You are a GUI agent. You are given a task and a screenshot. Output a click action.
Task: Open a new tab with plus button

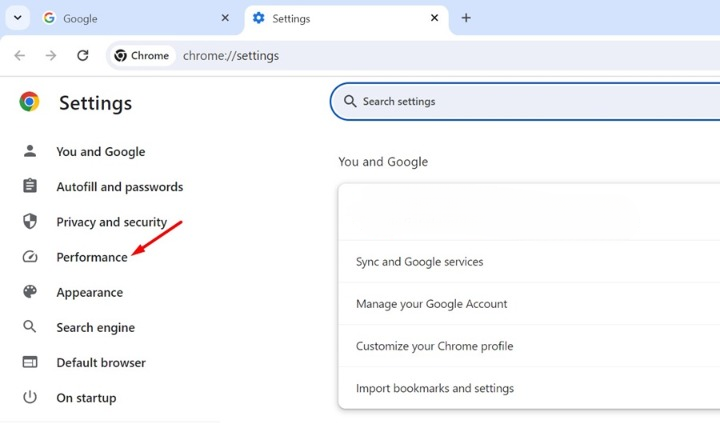(x=466, y=18)
